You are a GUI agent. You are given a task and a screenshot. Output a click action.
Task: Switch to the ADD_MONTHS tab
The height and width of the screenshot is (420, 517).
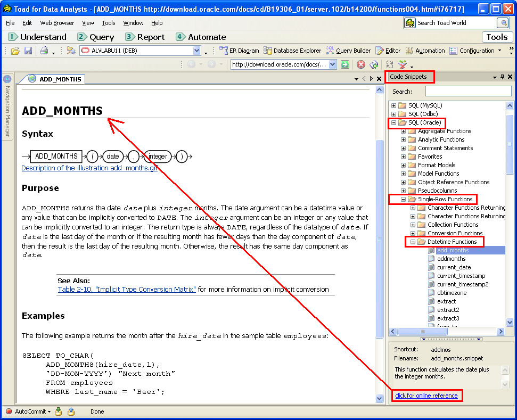(x=56, y=79)
